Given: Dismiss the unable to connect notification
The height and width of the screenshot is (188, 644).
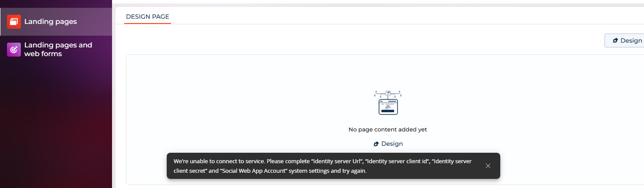Looking at the screenshot, I should click(x=488, y=166).
